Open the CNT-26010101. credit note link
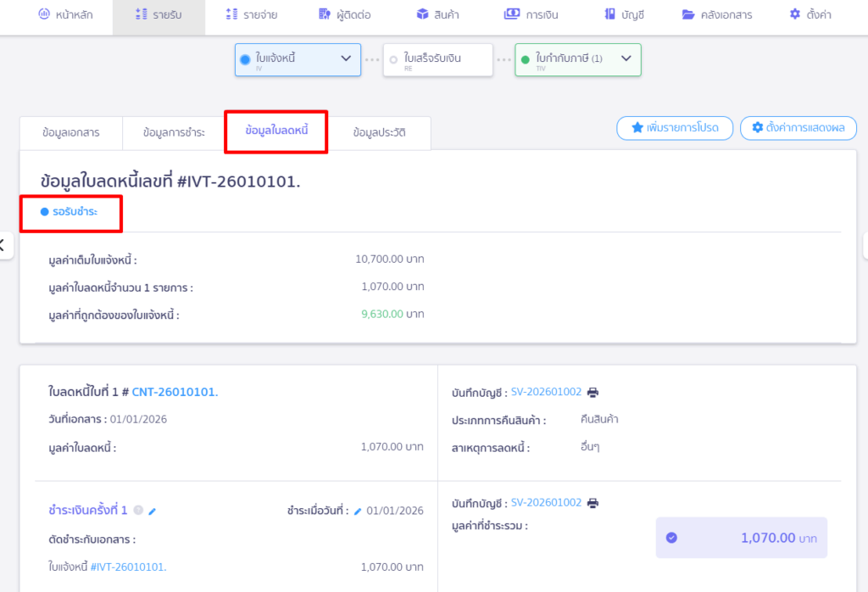Viewport: 868px width, 592px height. coord(175,392)
